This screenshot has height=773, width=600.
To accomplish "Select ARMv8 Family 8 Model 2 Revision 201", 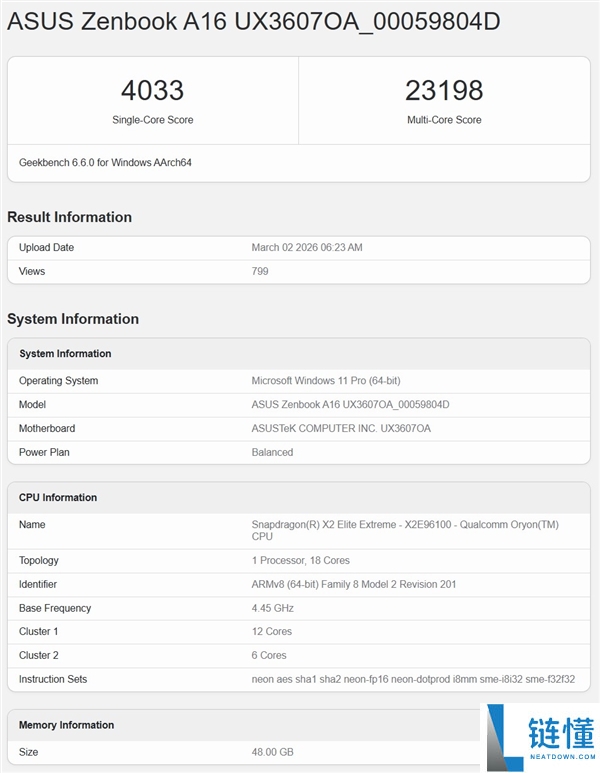I will (x=353, y=584).
